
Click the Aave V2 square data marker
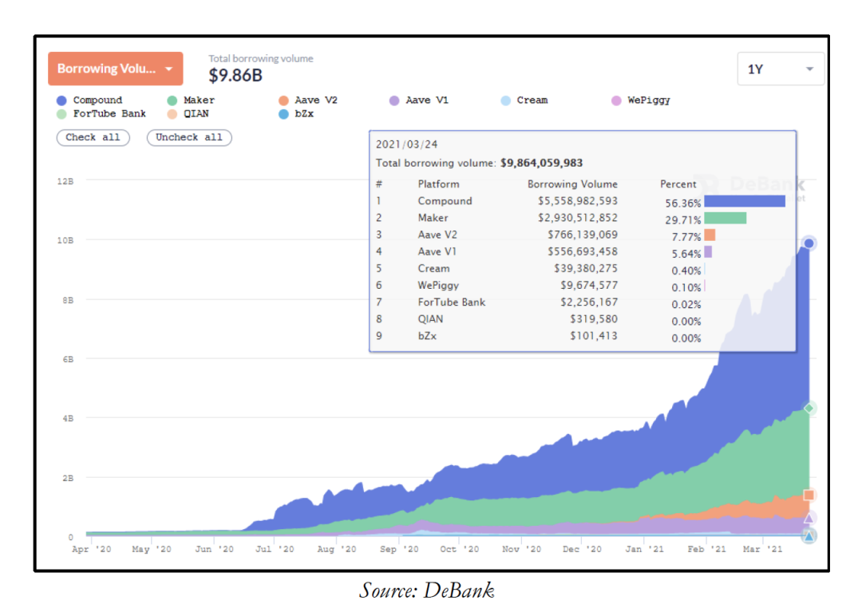click(809, 495)
